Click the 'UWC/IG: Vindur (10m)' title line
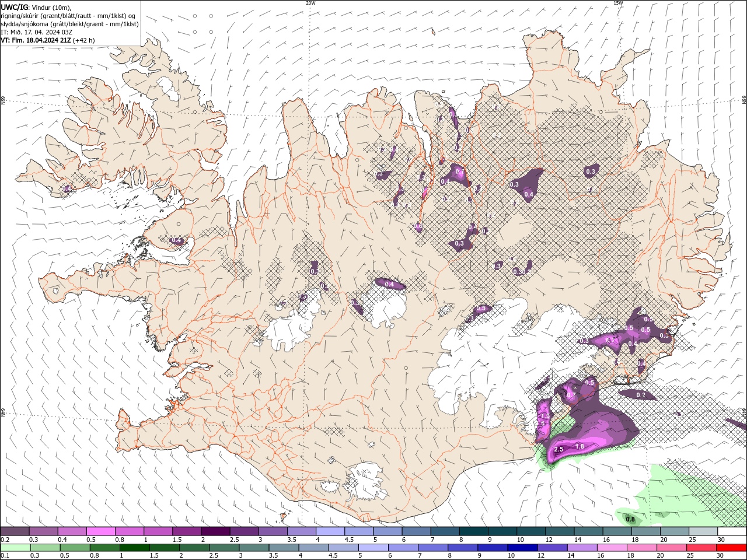747x560 pixels. click(x=36, y=7)
